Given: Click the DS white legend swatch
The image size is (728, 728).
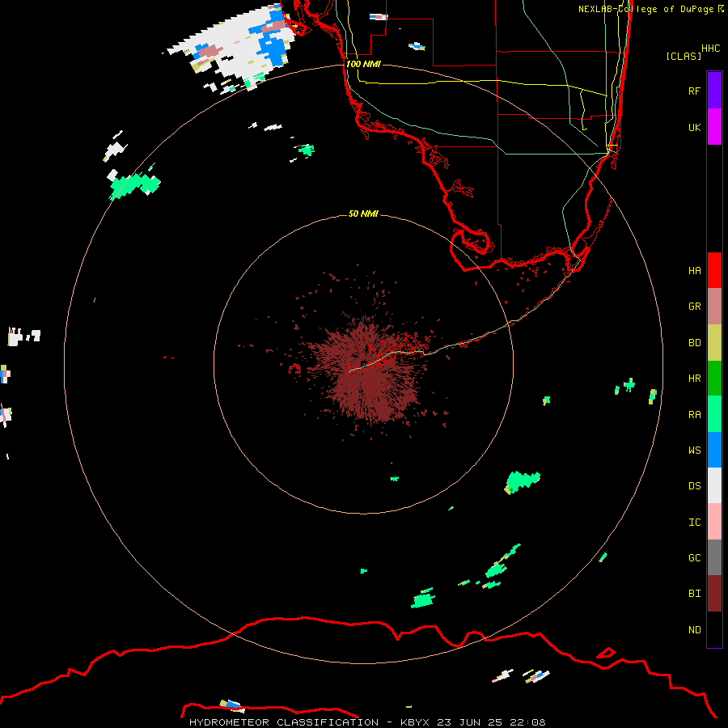Looking at the screenshot, I should pyautogui.click(x=714, y=485).
